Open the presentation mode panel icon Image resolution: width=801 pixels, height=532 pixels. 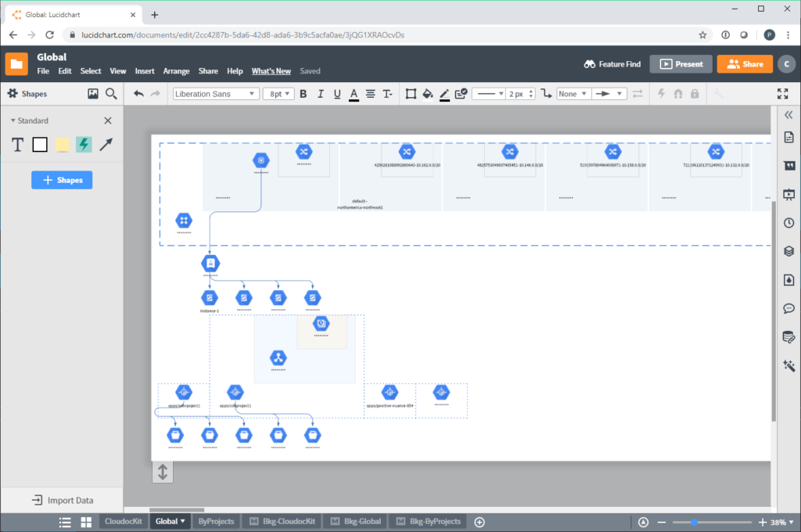tap(788, 194)
